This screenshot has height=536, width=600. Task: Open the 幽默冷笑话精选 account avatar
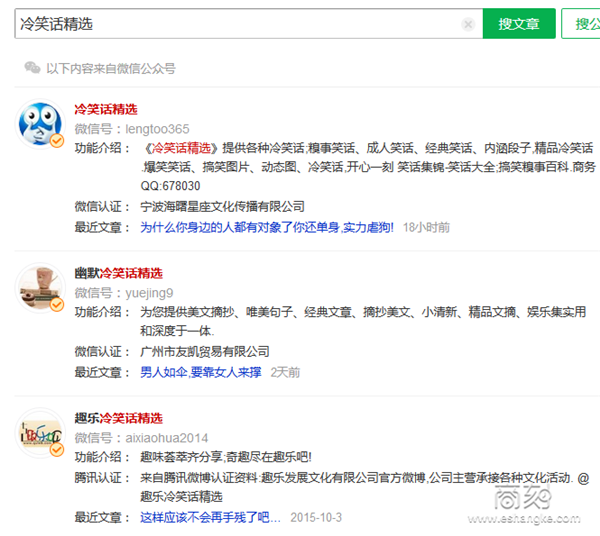(x=41, y=287)
